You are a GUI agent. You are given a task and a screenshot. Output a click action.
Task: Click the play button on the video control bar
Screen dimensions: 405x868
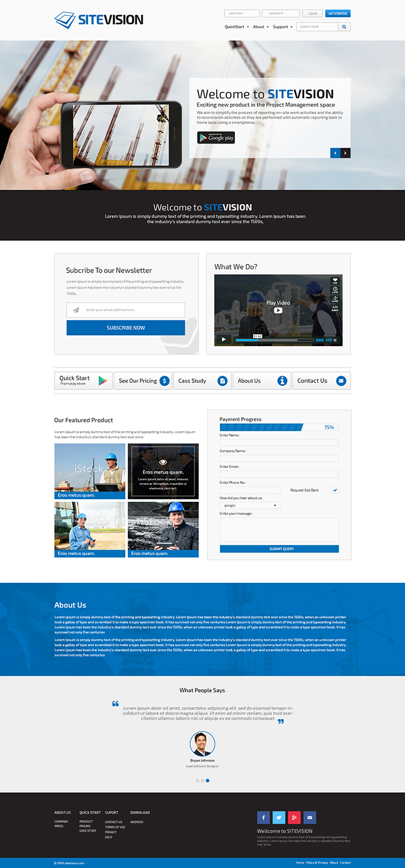coord(223,340)
